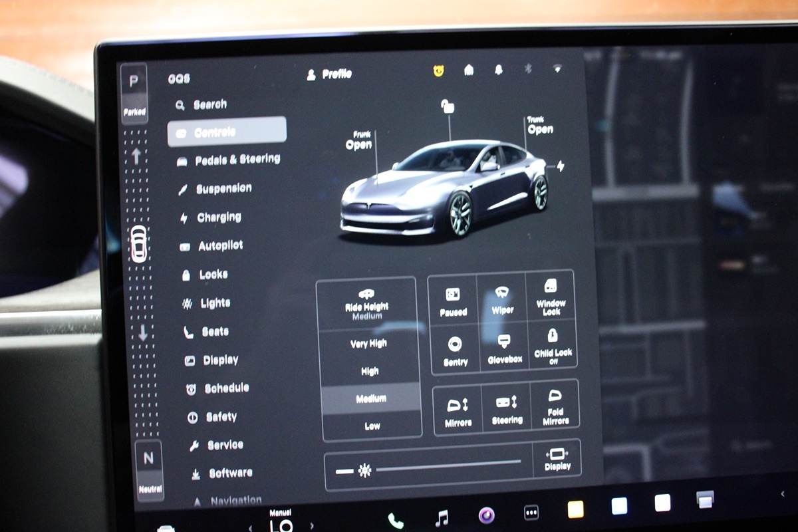Open the all apps three-dot icon

(531, 513)
